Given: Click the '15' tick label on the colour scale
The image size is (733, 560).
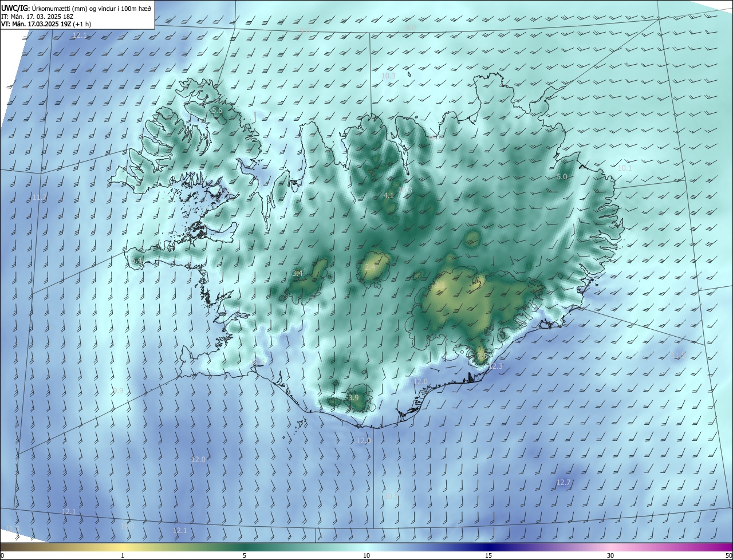Looking at the screenshot, I should pyautogui.click(x=488, y=555).
